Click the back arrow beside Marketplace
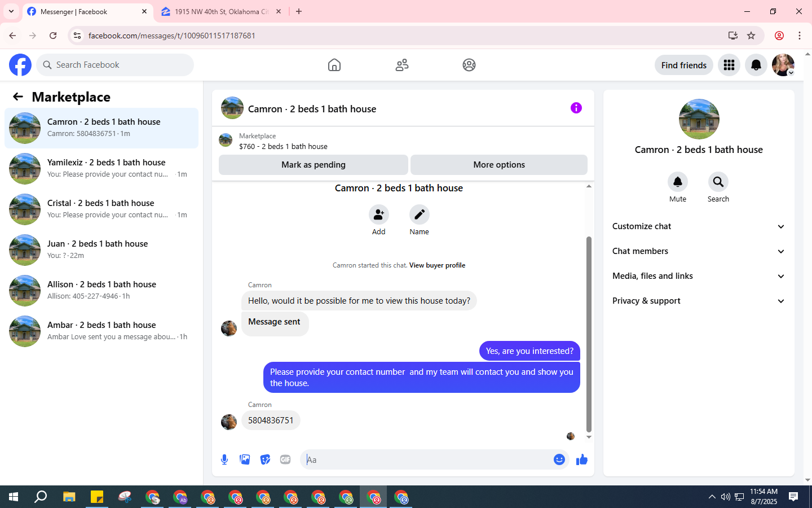 (x=18, y=97)
